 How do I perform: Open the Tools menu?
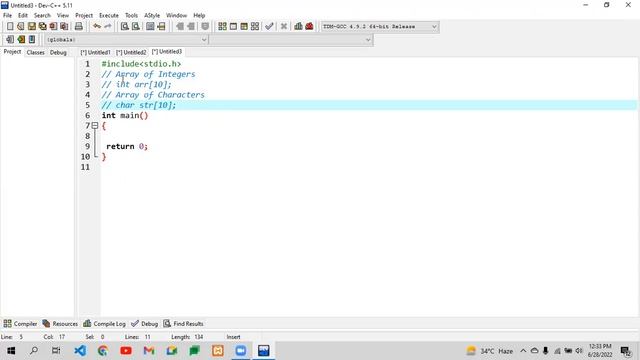point(131,16)
